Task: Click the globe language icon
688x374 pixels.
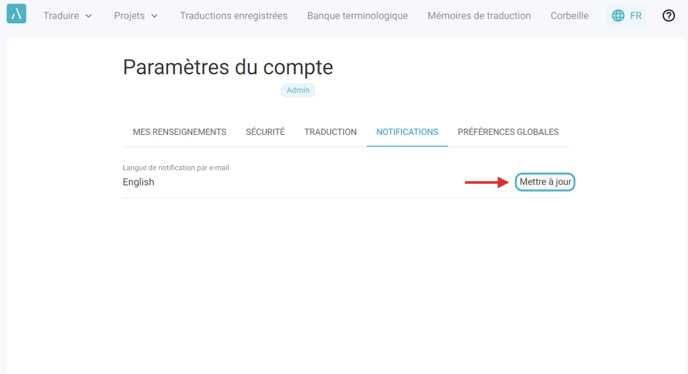Action: 618,16
